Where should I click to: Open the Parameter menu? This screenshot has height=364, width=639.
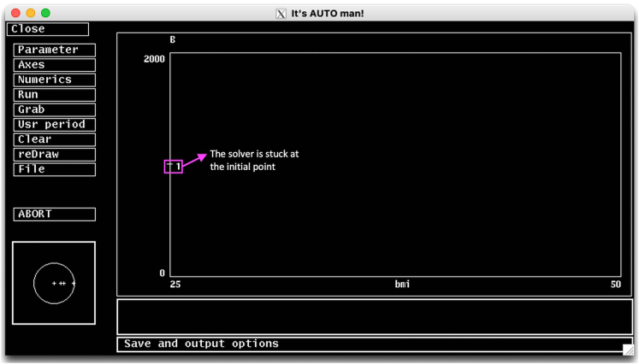click(x=55, y=50)
